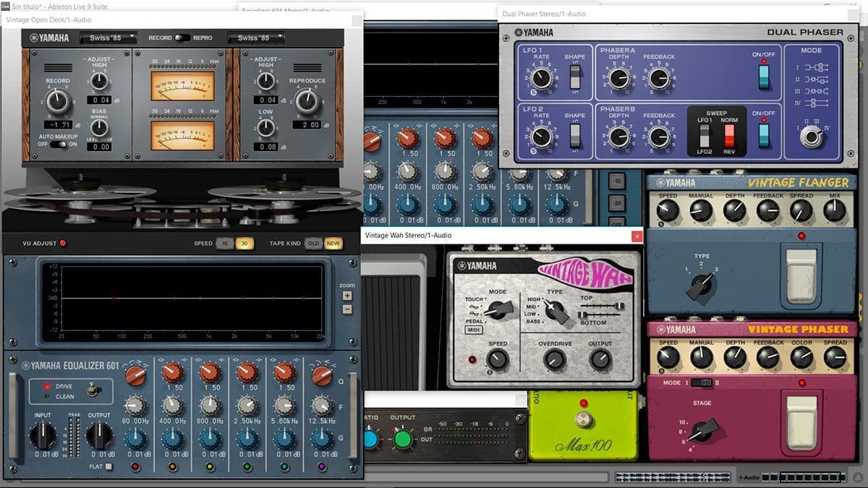Click the Vintage Wah MODE selector knob
This screenshot has height=488, width=868.
pos(498,311)
